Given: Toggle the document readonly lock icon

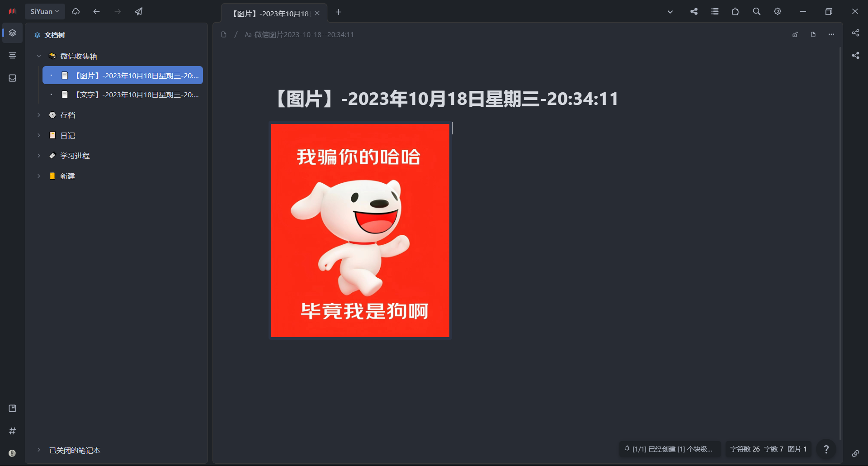Looking at the screenshot, I should 795,34.
